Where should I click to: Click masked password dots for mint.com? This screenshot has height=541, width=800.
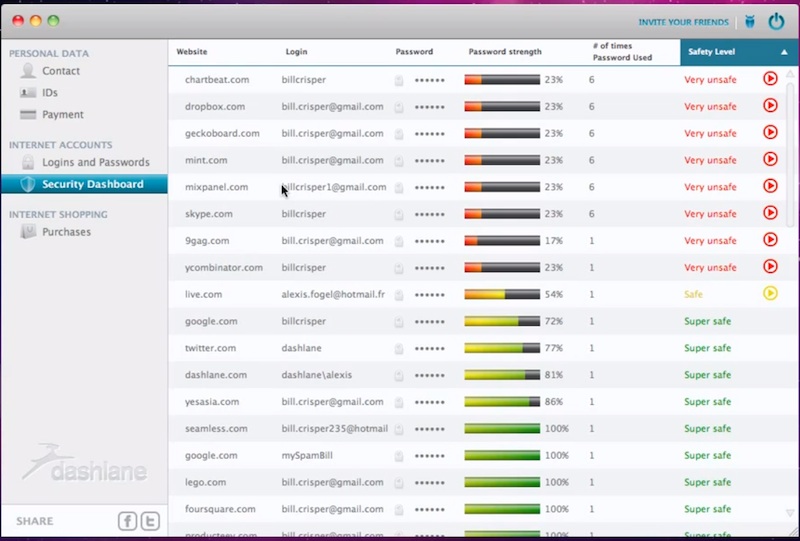pos(430,161)
